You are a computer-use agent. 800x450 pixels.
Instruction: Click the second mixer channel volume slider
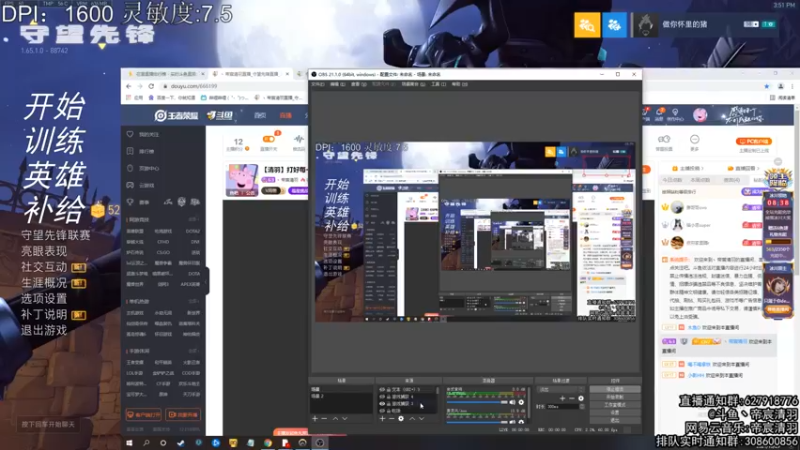coord(477,422)
